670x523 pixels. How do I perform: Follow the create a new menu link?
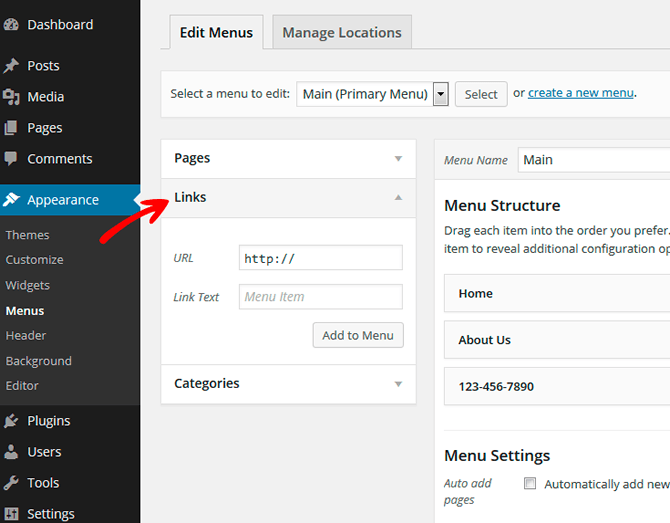click(x=581, y=93)
